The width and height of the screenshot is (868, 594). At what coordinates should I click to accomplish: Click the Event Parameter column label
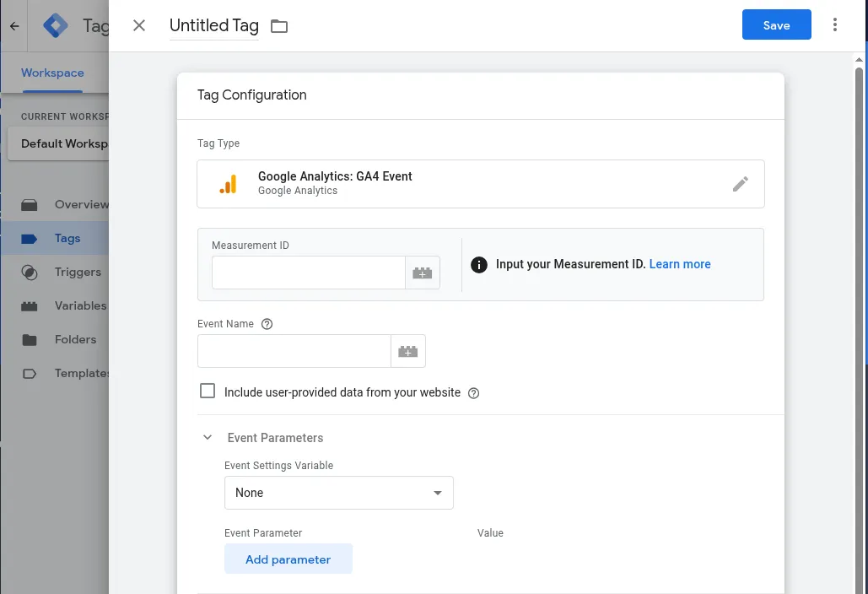coord(263,533)
